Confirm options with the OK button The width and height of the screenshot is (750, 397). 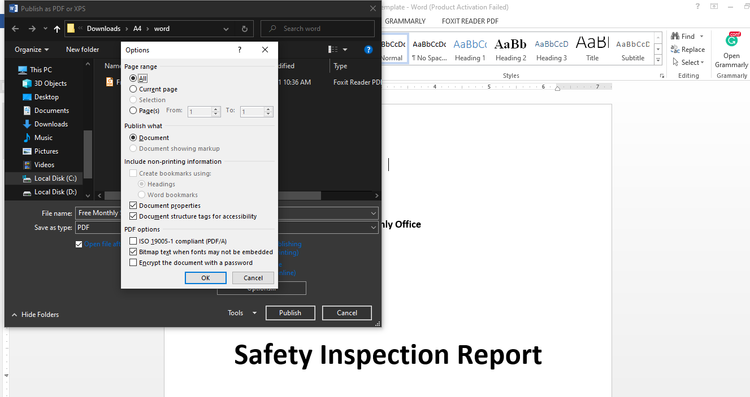(206, 278)
